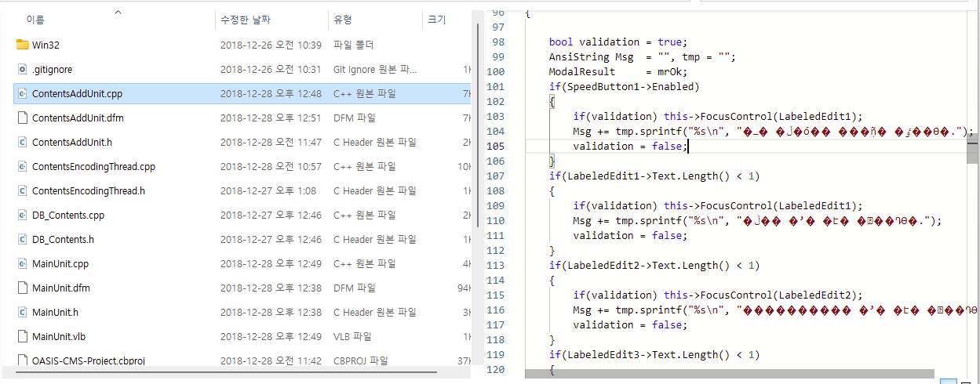Select the ContentsAddUnit.cpp file name
Viewport: 980px width, 384px height.
[77, 93]
